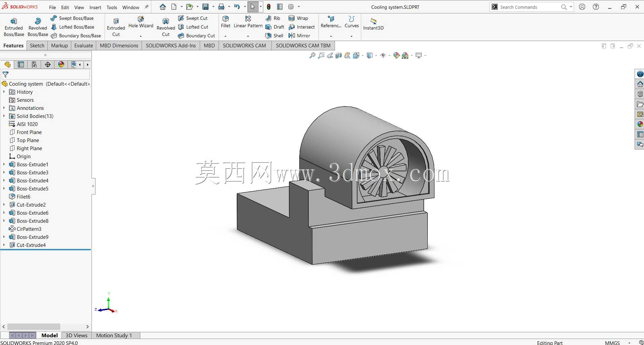
Task: Apply the Fillet tool
Action: [226, 22]
